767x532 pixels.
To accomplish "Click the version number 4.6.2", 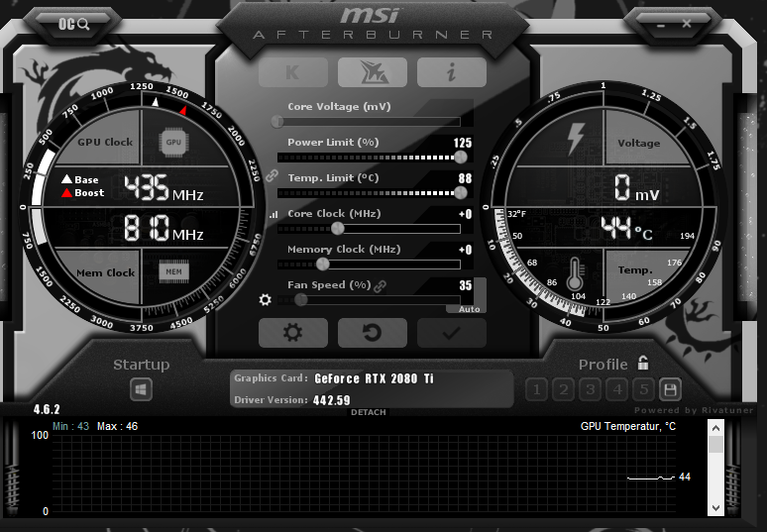I will pyautogui.click(x=47, y=409).
